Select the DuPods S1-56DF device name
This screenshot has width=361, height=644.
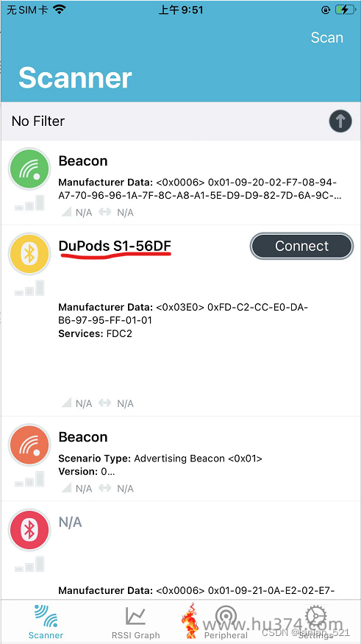[x=115, y=246]
